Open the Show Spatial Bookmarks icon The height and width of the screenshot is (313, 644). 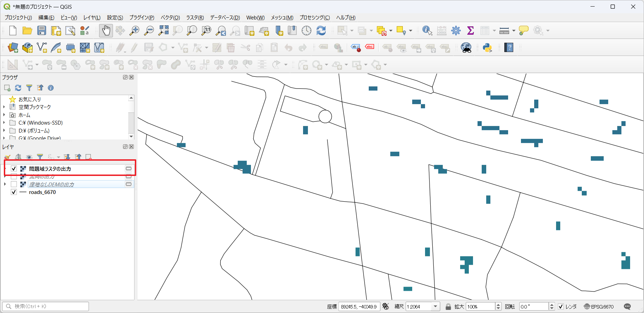[292, 31]
